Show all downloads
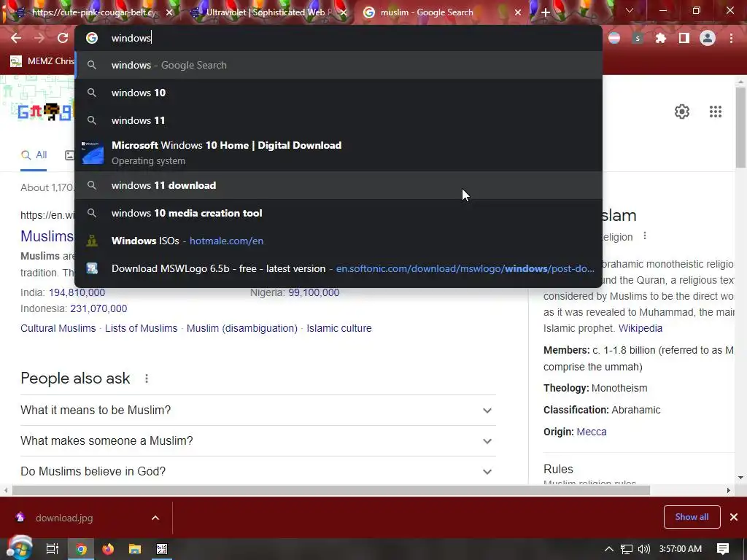 [x=692, y=517]
